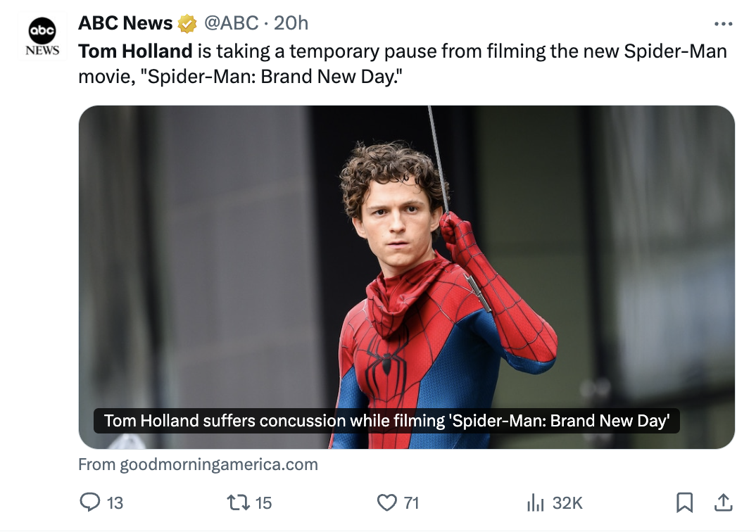Image resolution: width=756 pixels, height=532 pixels.
Task: Share the post via upload arrow icon
Action: pos(722,502)
